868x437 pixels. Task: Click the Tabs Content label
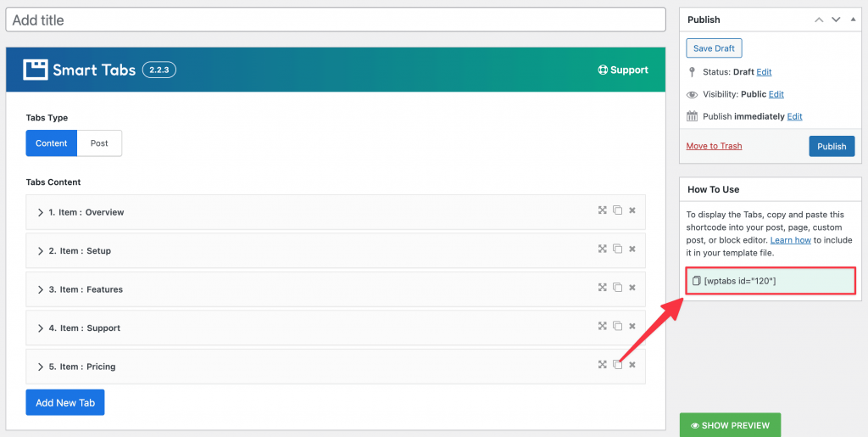point(53,182)
